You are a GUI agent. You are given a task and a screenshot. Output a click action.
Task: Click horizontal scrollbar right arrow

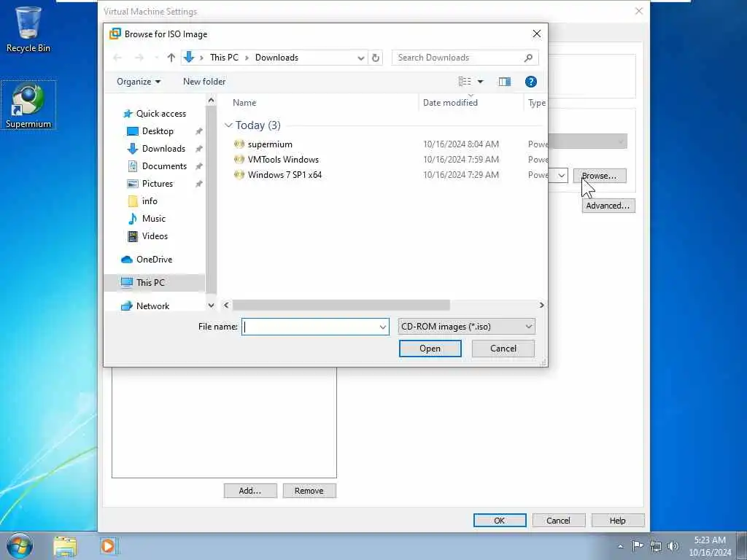click(541, 305)
